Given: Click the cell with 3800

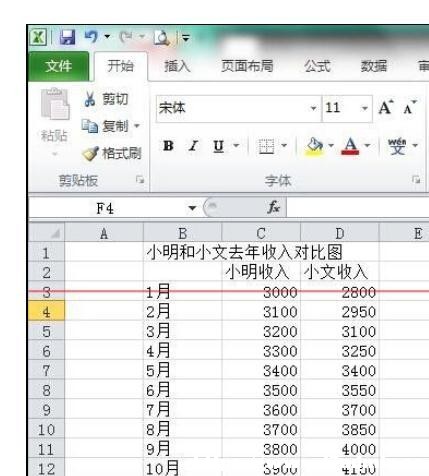Looking at the screenshot, I should tap(261, 449).
